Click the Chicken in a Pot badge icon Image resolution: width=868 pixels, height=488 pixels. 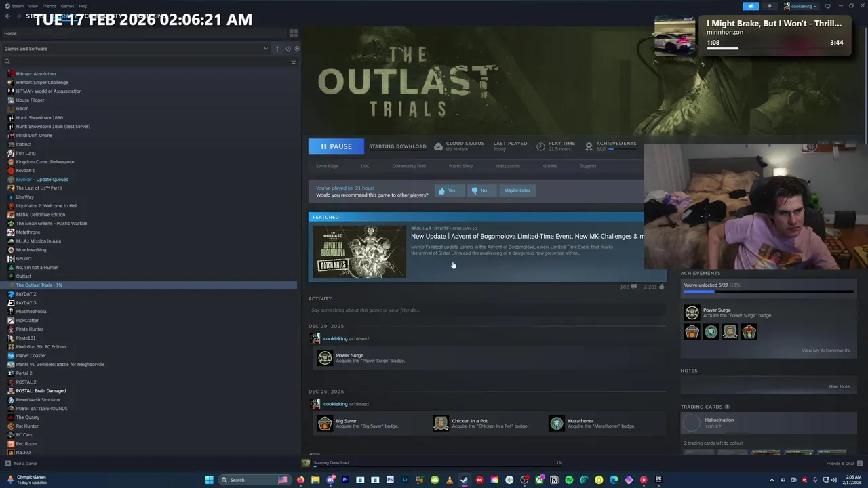441,424
